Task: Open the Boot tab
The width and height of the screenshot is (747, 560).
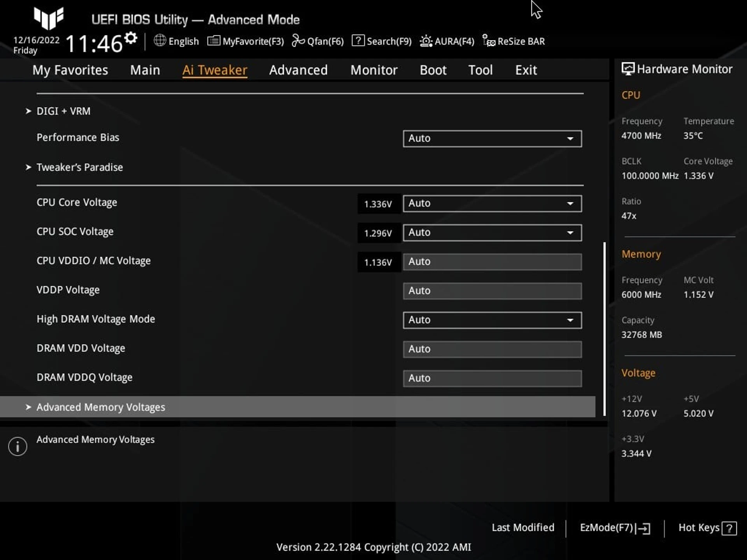Action: coord(433,70)
